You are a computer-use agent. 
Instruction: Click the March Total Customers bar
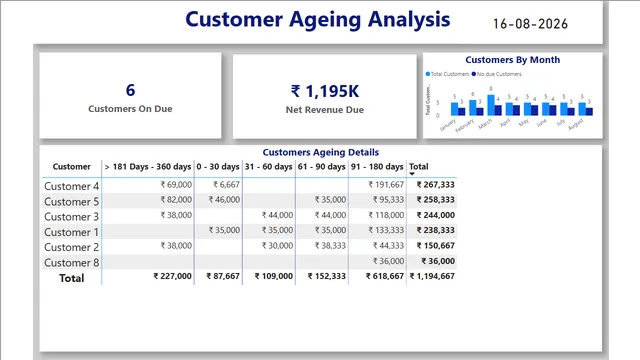(491, 105)
